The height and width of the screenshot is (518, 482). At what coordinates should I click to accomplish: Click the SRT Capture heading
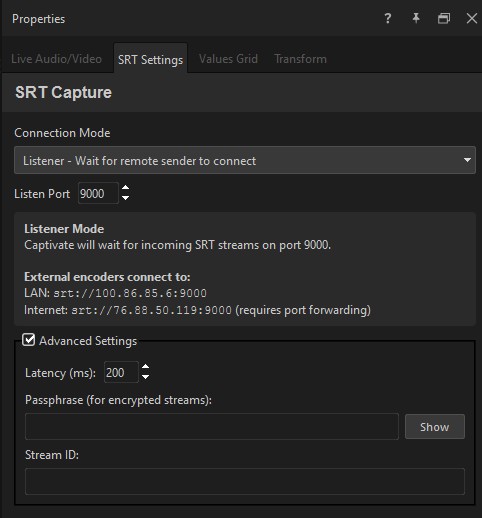pos(63,92)
